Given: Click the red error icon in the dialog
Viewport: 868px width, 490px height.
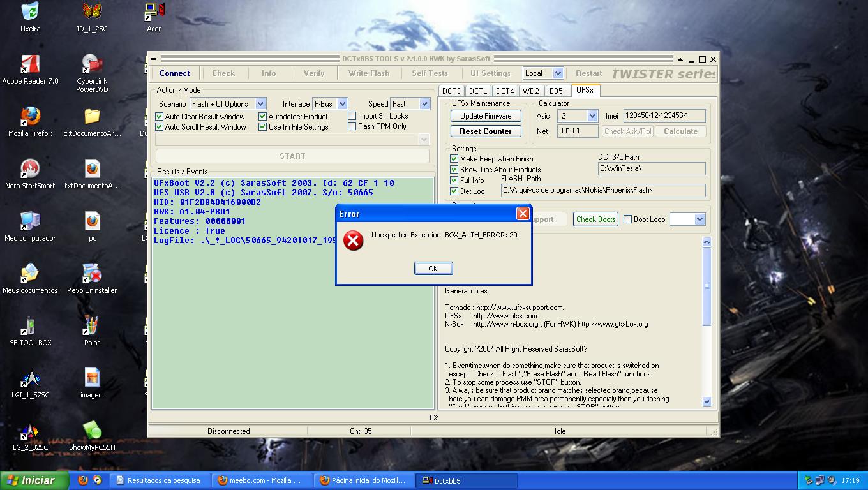Looking at the screenshot, I should pos(353,241).
